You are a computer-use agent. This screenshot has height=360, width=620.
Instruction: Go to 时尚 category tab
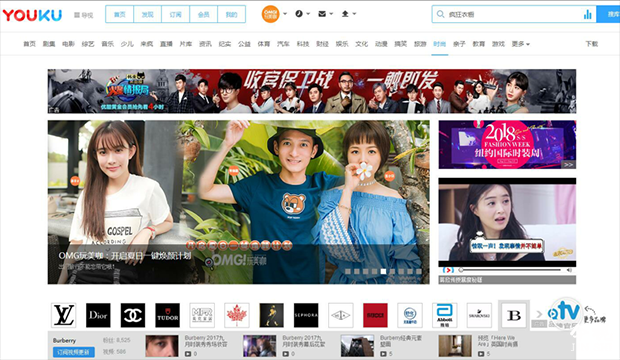pos(440,44)
